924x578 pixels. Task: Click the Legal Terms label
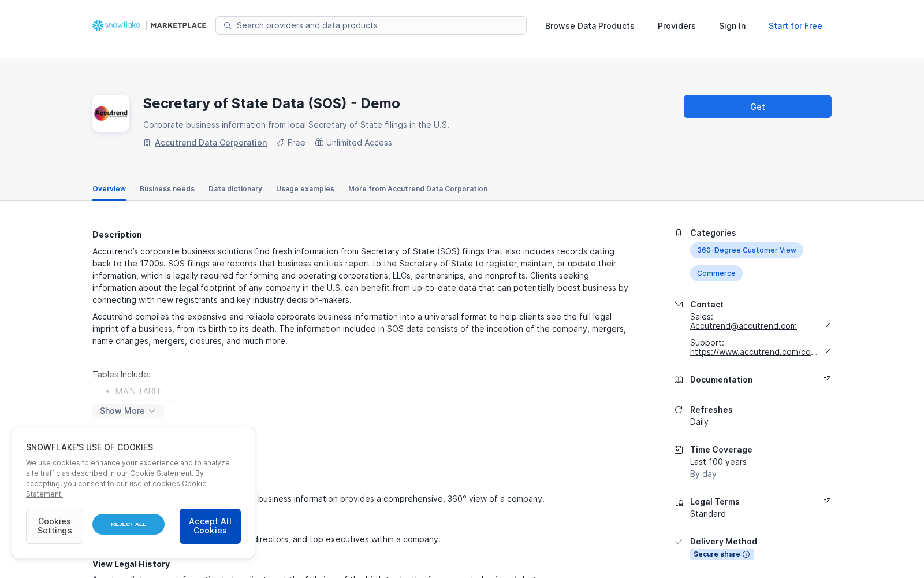[714, 502]
